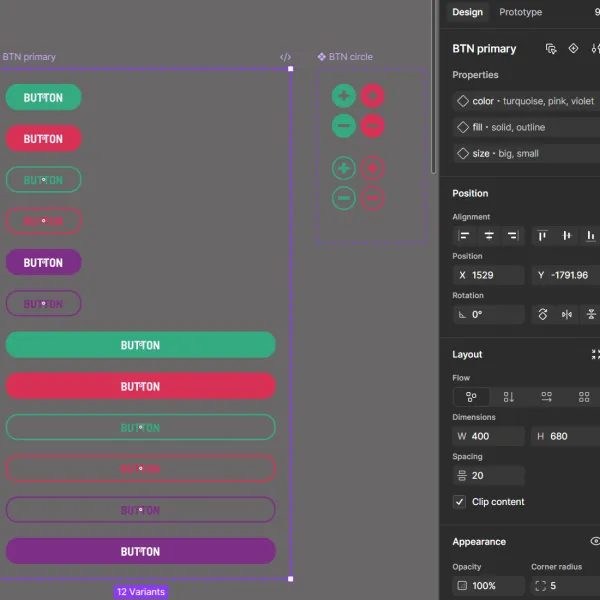The image size is (600, 600).
Task: Switch to the Prototype tab
Action: tap(520, 12)
